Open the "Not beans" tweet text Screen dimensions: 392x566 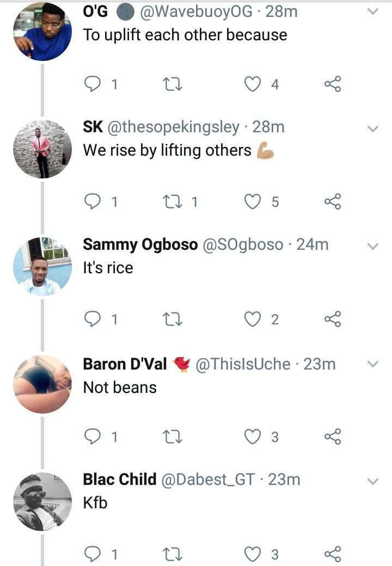tap(120, 387)
